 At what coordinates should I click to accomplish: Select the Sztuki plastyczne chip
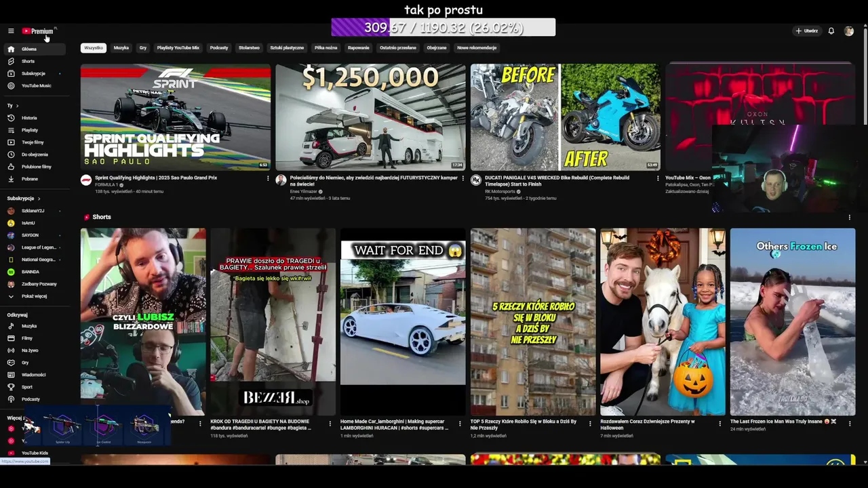(287, 48)
